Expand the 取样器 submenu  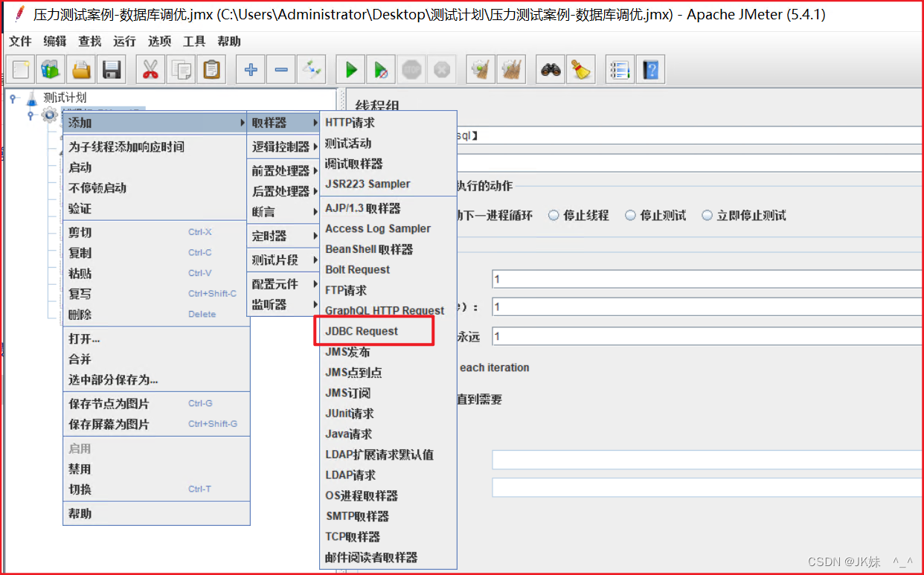coord(283,123)
